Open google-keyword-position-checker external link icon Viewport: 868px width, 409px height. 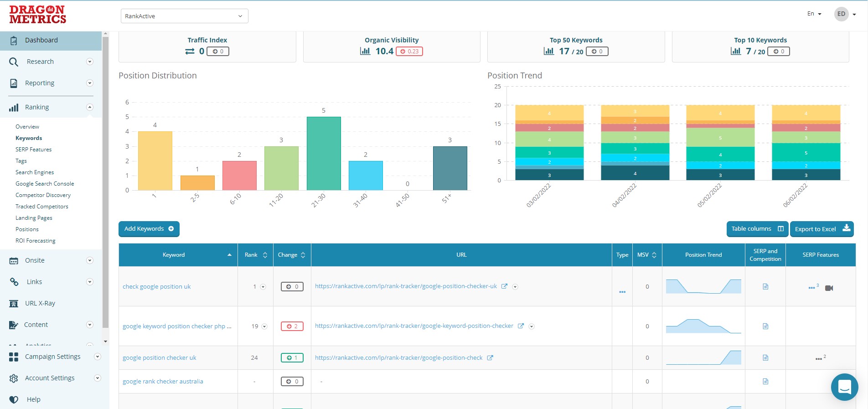521,326
